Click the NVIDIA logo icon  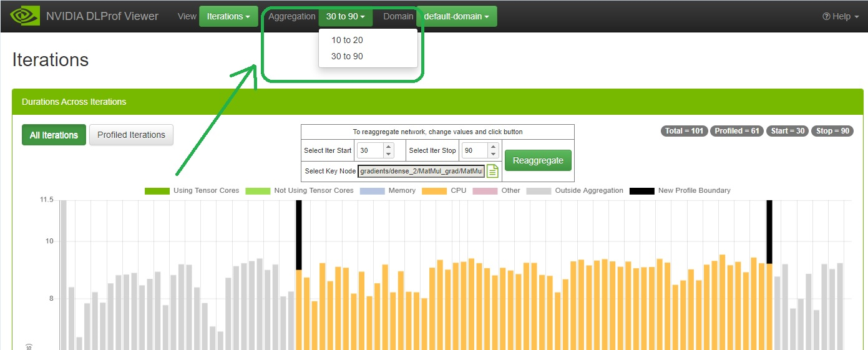[24, 16]
